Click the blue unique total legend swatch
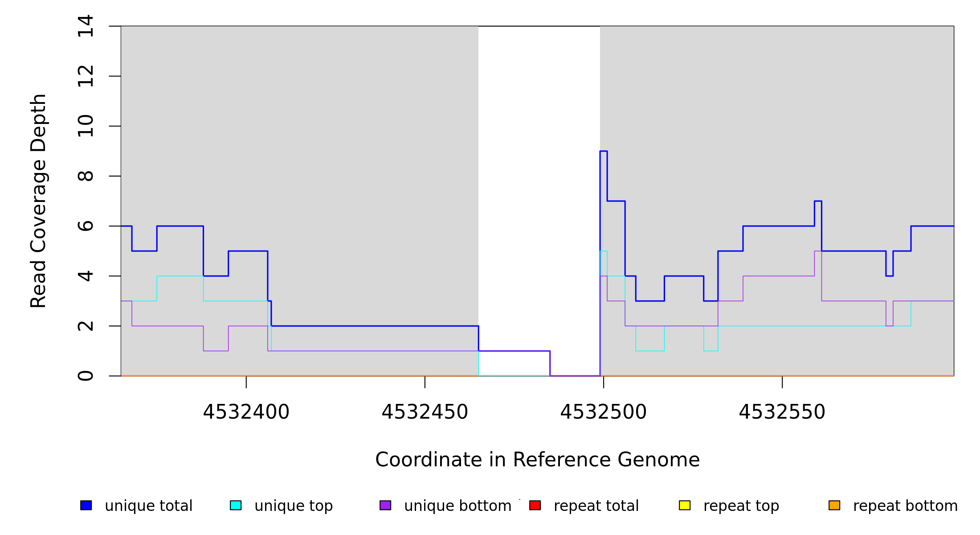The image size is (980, 535). pyautogui.click(x=86, y=505)
